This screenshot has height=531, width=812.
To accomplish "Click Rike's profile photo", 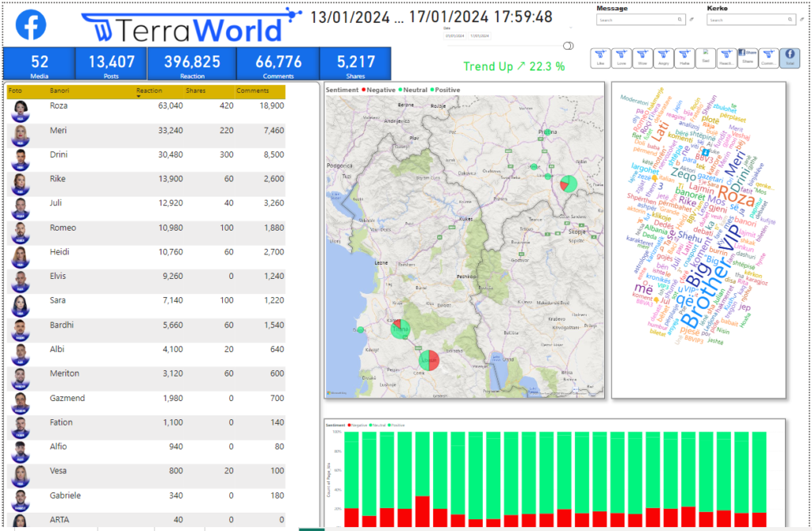I will (x=21, y=184).
